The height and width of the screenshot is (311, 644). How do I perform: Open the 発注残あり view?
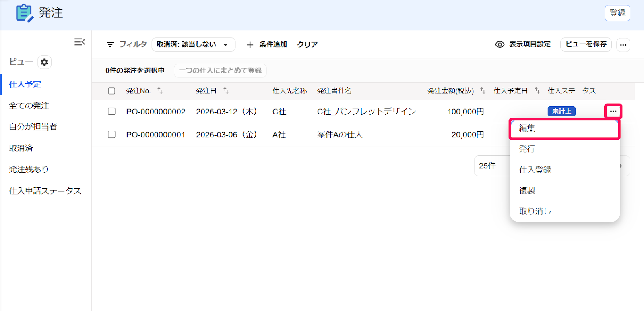[29, 169]
